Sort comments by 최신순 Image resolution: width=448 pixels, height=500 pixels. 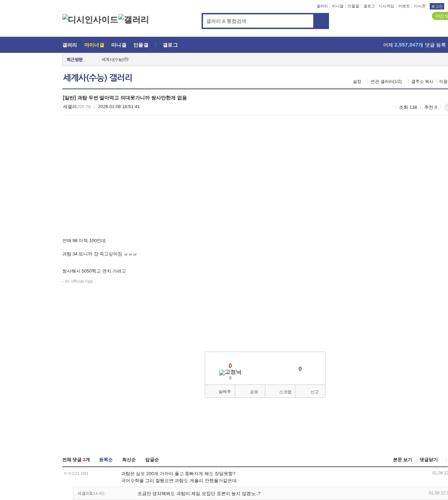pyautogui.click(x=129, y=460)
